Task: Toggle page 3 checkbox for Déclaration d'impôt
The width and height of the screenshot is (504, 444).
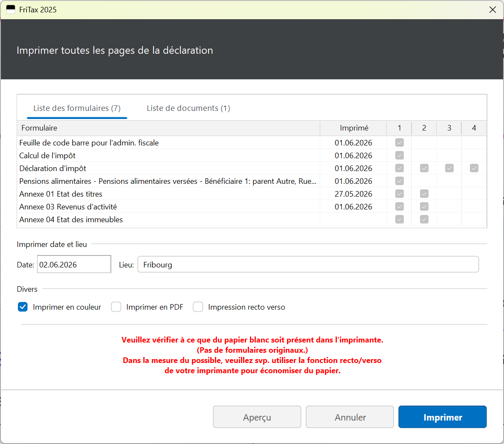Action: [x=449, y=168]
